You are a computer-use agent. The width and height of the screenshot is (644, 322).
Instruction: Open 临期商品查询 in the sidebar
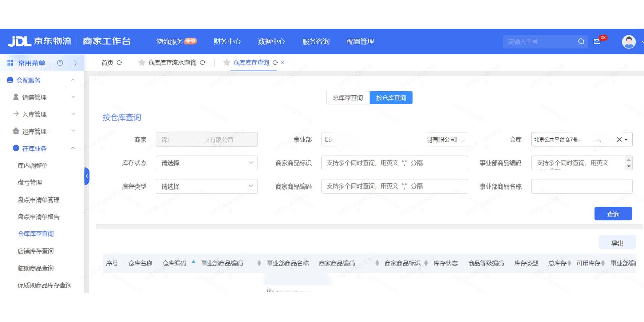point(36,268)
